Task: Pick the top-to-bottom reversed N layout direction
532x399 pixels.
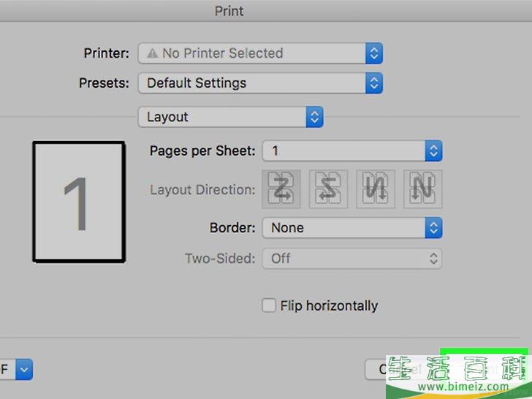Action: tap(376, 189)
